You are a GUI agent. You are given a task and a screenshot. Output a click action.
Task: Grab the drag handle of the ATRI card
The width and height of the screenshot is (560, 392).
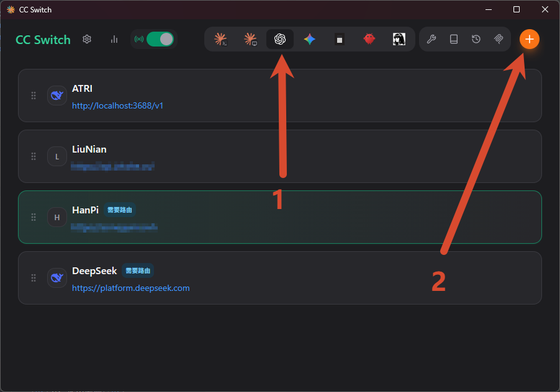34,96
